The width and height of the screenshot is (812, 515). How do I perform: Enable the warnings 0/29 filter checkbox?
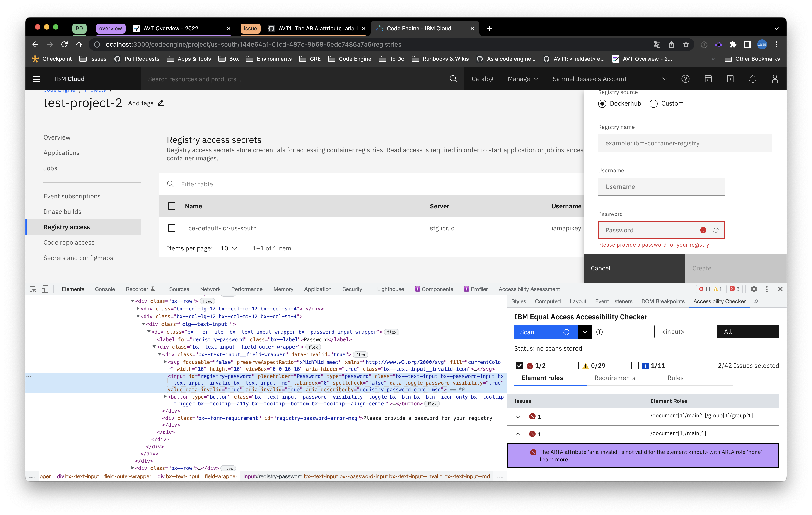(x=575, y=365)
